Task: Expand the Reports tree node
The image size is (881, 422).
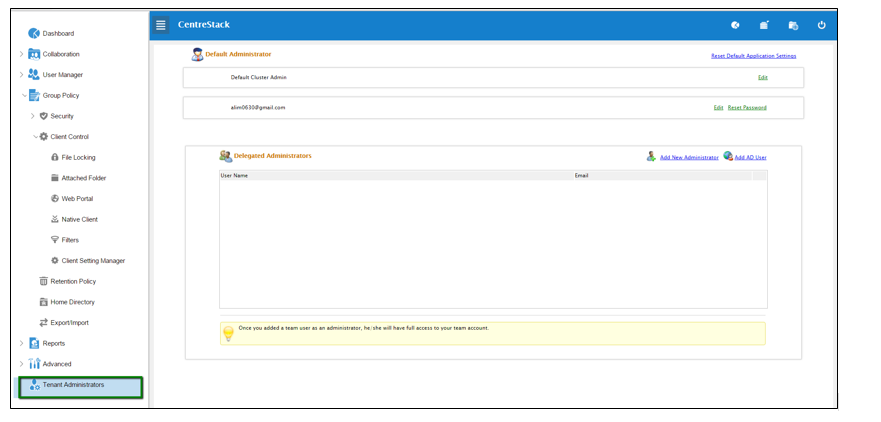Action: click(x=21, y=343)
